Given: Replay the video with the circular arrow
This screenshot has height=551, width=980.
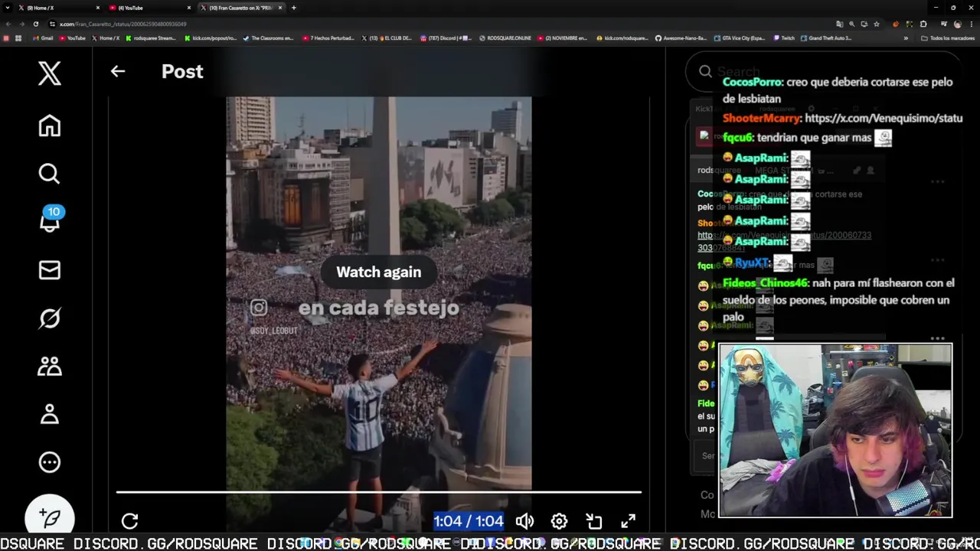Looking at the screenshot, I should pyautogui.click(x=129, y=521).
